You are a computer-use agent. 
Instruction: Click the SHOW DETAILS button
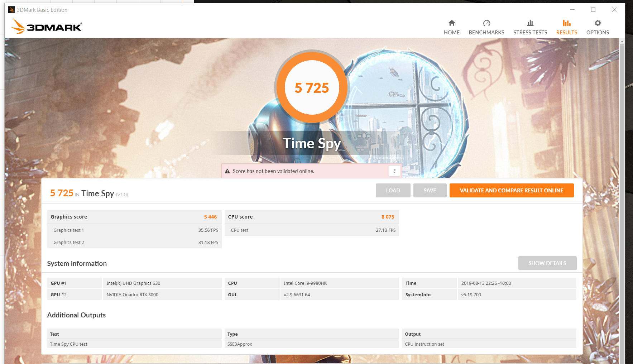pos(547,263)
